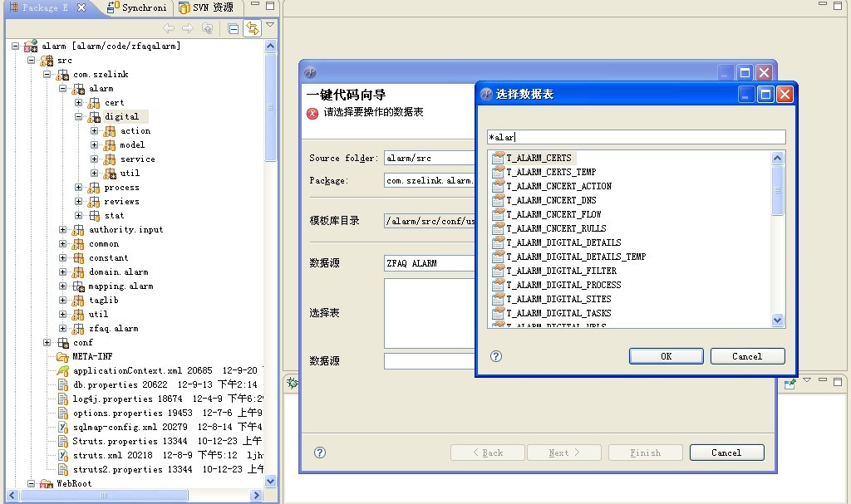The height and width of the screenshot is (504, 851).
Task: Collapse the alarm project node
Action: click(x=15, y=46)
